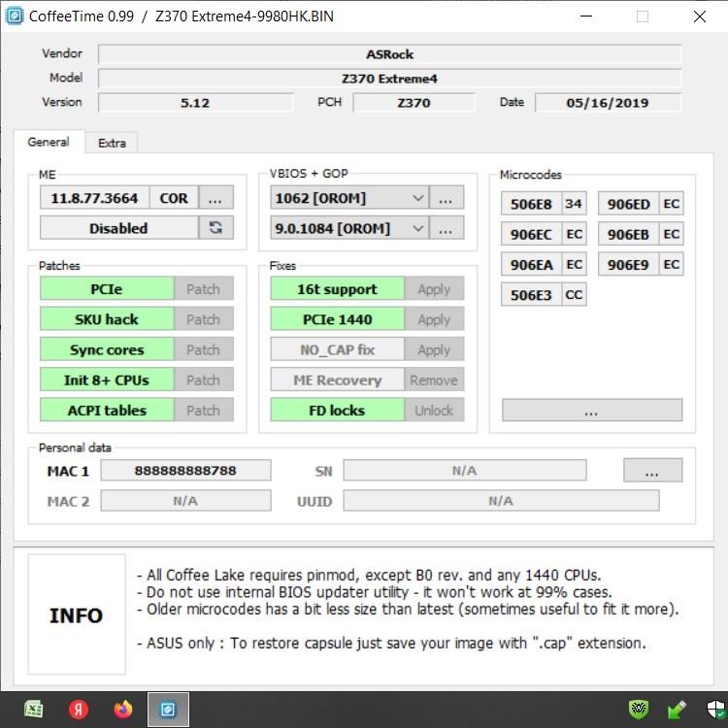The image size is (728, 728).
Task: Click the green arrow tray icon
Action: [677, 709]
